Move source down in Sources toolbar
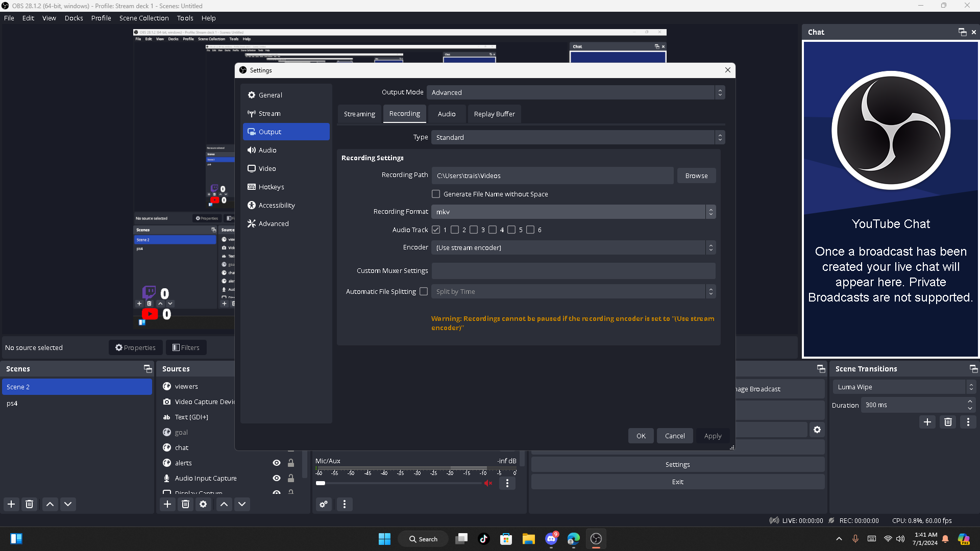The height and width of the screenshot is (551, 980). 242,504
